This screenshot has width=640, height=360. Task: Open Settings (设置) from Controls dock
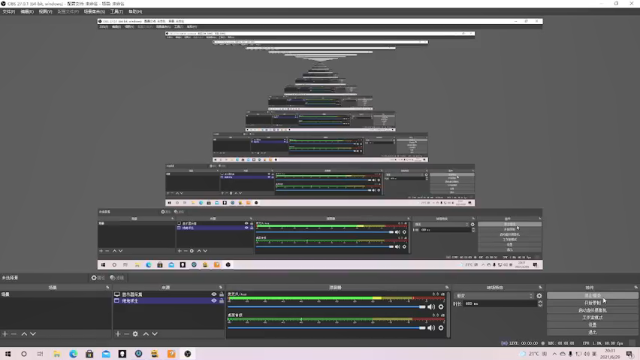point(592,325)
